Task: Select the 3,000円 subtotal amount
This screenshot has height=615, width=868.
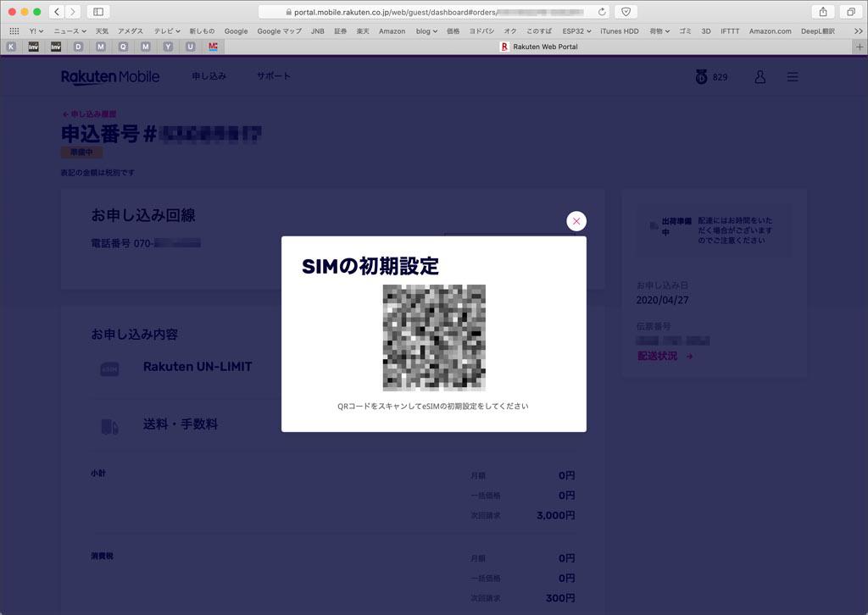Action: coord(556,515)
